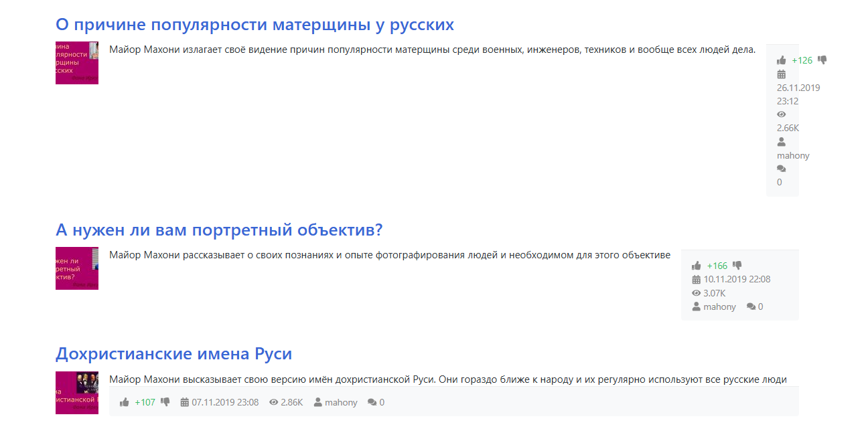
Task: Click user icon in the +107 post
Action: coord(318,402)
